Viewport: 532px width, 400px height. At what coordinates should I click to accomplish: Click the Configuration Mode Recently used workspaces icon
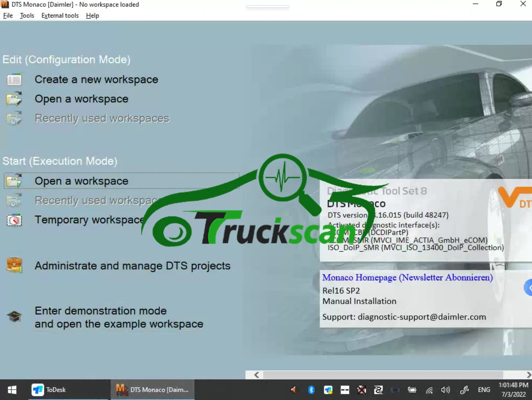tap(14, 119)
